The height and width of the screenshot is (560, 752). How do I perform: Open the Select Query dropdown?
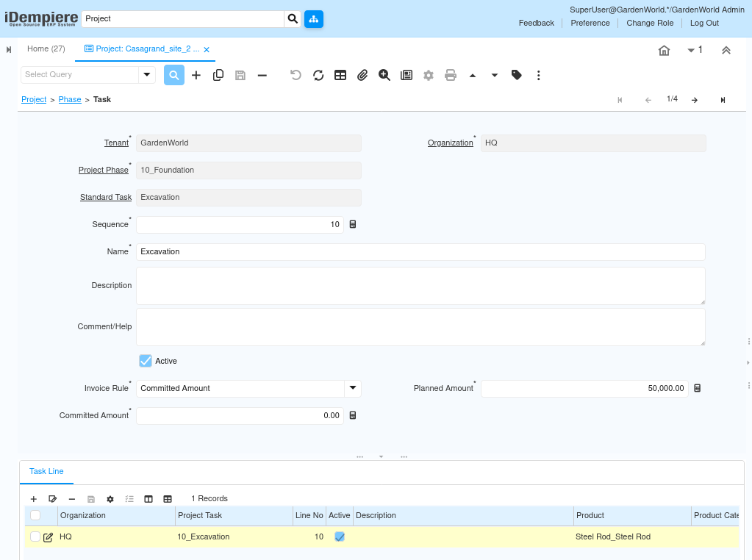point(147,74)
